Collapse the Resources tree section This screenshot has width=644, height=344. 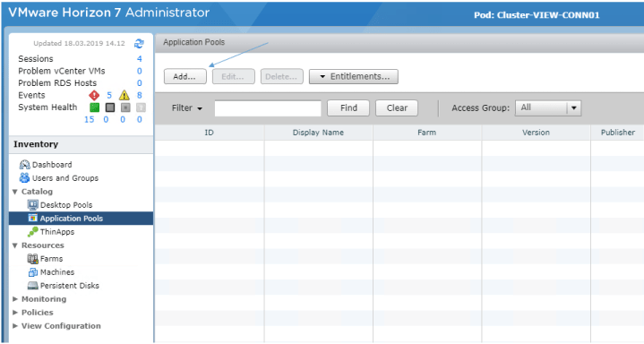pyautogui.click(x=15, y=245)
